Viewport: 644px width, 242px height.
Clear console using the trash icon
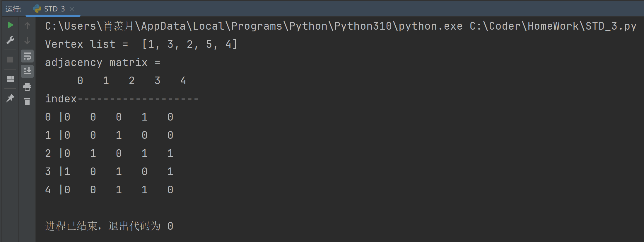tap(27, 101)
